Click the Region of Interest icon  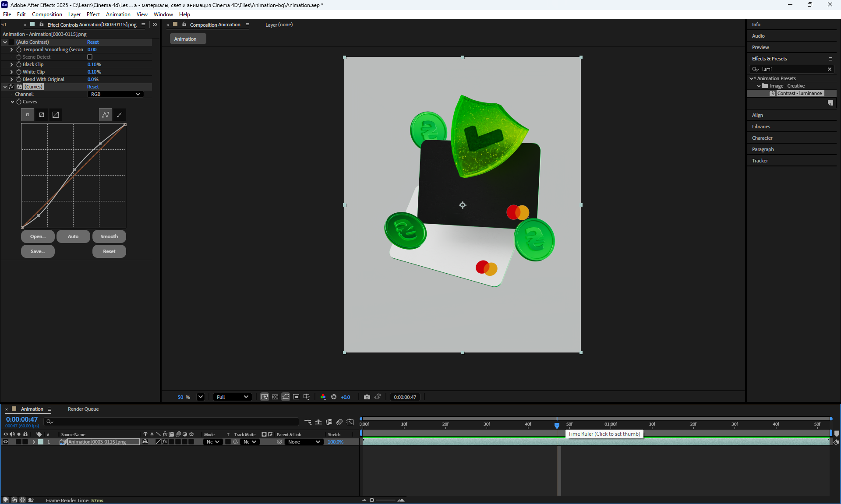coord(296,397)
